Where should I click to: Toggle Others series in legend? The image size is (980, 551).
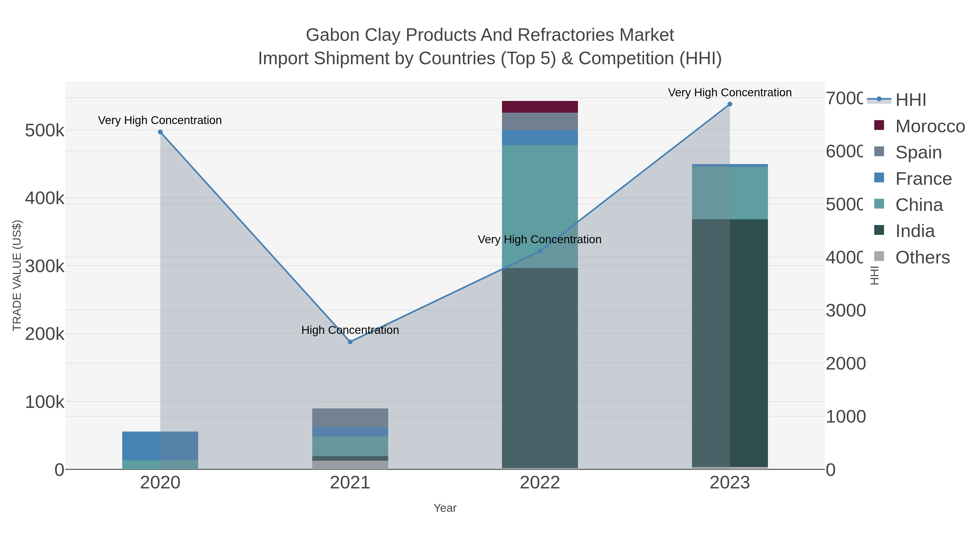pyautogui.click(x=912, y=257)
